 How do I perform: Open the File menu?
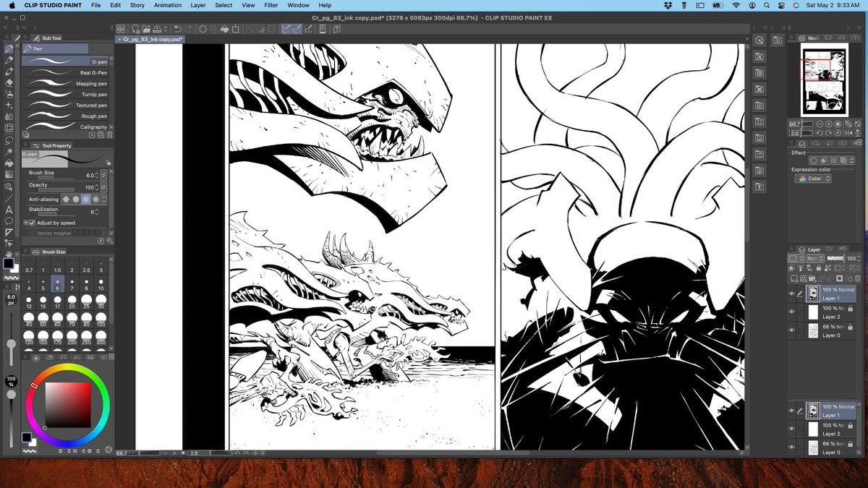coord(96,5)
